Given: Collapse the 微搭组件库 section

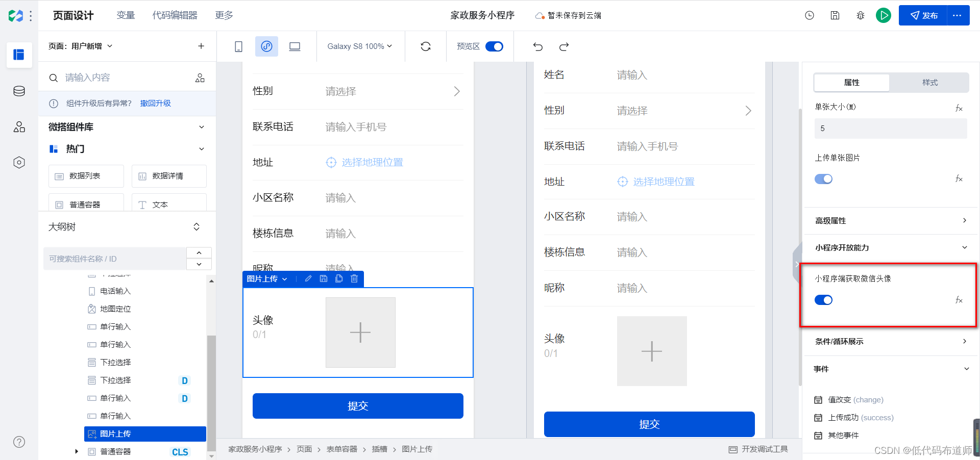Looking at the screenshot, I should click(x=202, y=127).
